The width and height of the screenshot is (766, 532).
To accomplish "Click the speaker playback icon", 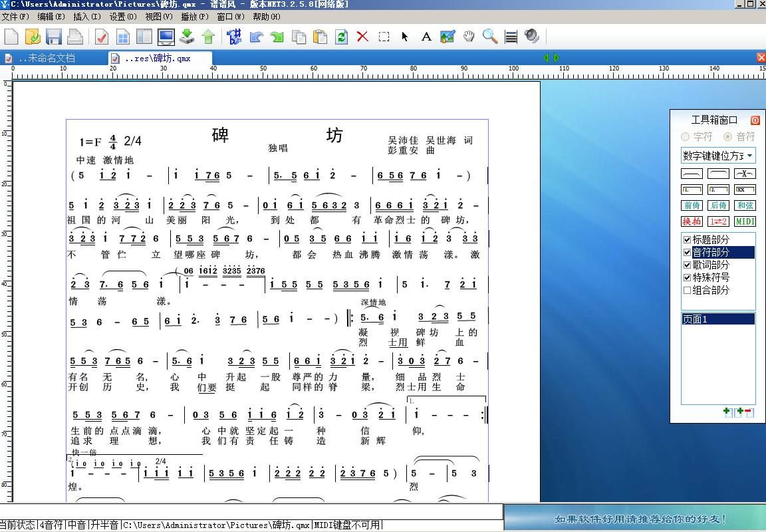I will [x=531, y=37].
